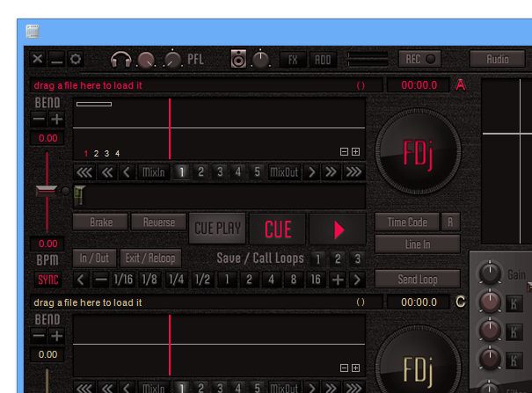Select cue point 5 on deck A
The image size is (532, 393).
[x=257, y=172]
